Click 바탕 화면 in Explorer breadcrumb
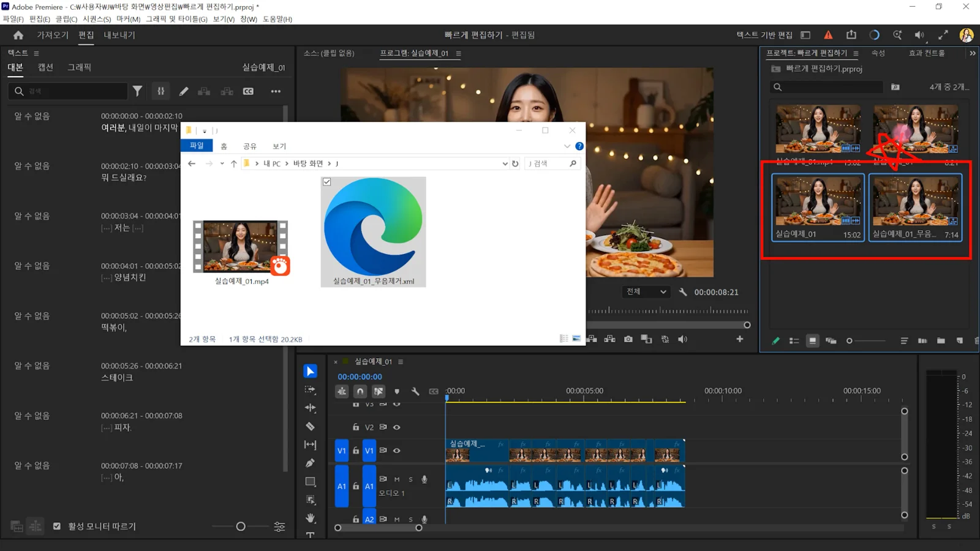Image resolution: width=980 pixels, height=551 pixels. [308, 163]
